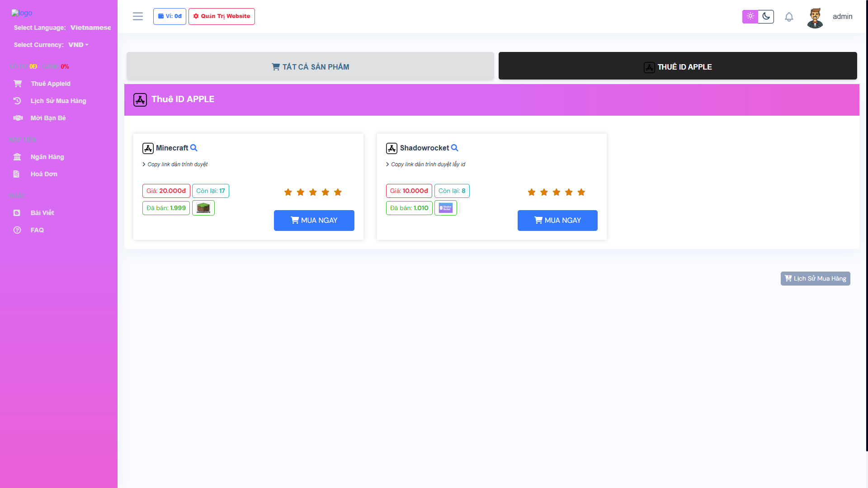Image resolution: width=868 pixels, height=488 pixels.
Task: Open the Vietnamese language selector
Action: tap(90, 28)
